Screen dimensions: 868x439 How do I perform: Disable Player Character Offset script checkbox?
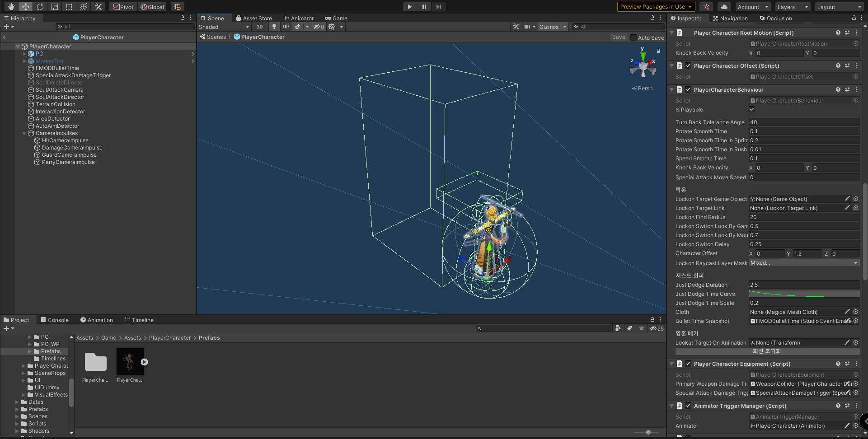(x=688, y=65)
